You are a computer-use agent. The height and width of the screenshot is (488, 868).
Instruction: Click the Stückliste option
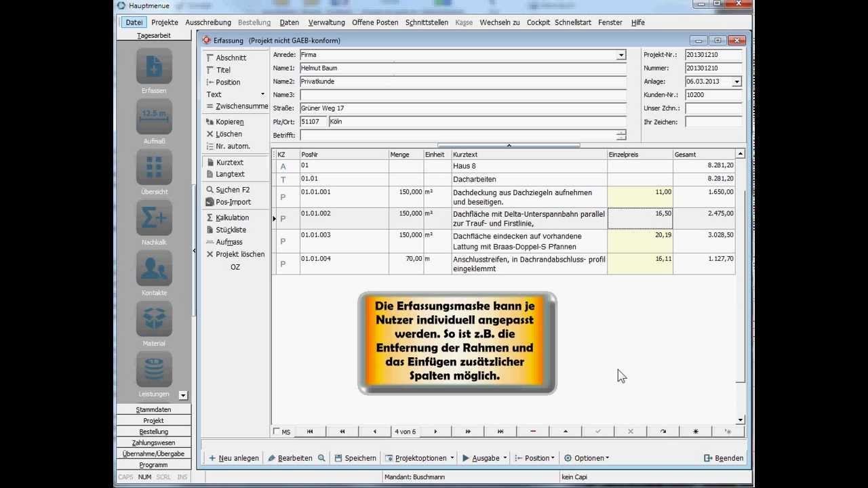(226, 230)
